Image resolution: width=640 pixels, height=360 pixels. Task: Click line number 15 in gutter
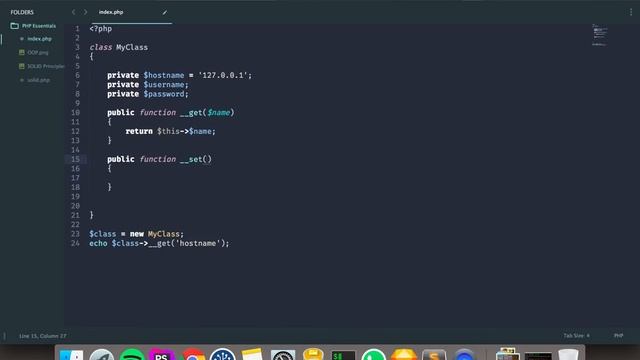point(76,159)
